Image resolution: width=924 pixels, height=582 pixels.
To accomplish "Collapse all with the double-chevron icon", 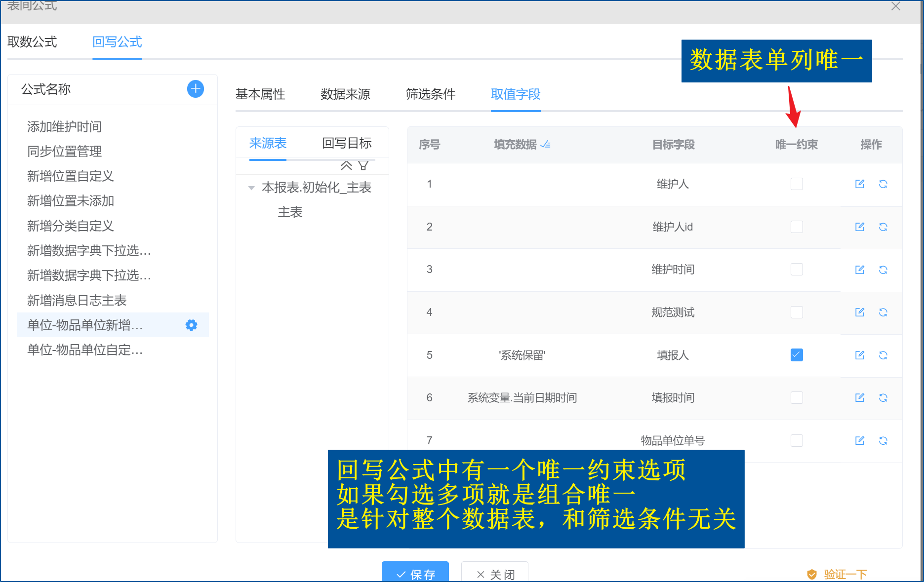I will click(346, 165).
